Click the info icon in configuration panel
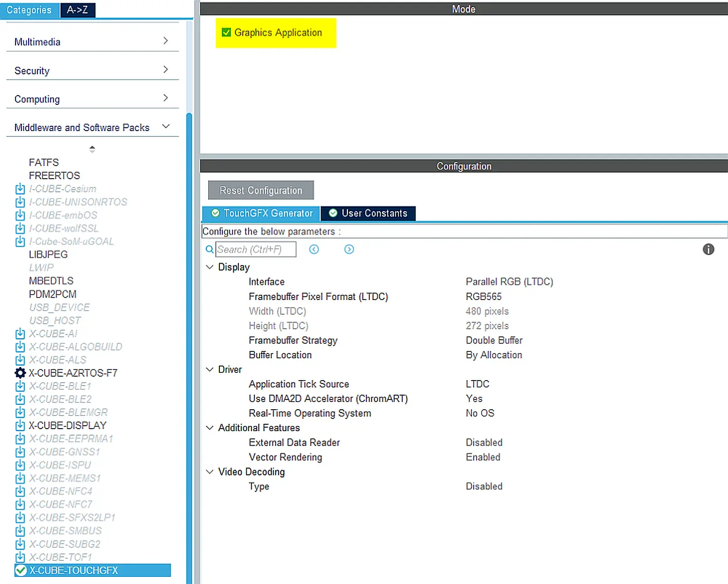The width and height of the screenshot is (728, 584). point(708,250)
